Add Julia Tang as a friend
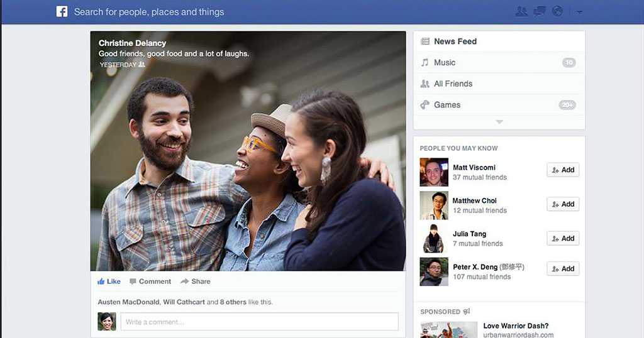This screenshot has width=644, height=338. tap(563, 239)
